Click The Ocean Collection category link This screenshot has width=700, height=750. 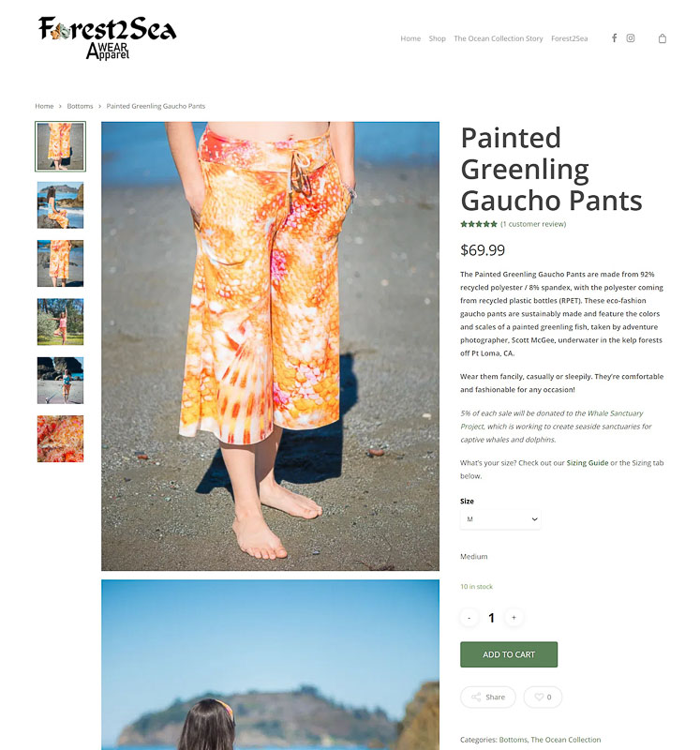[x=566, y=740]
